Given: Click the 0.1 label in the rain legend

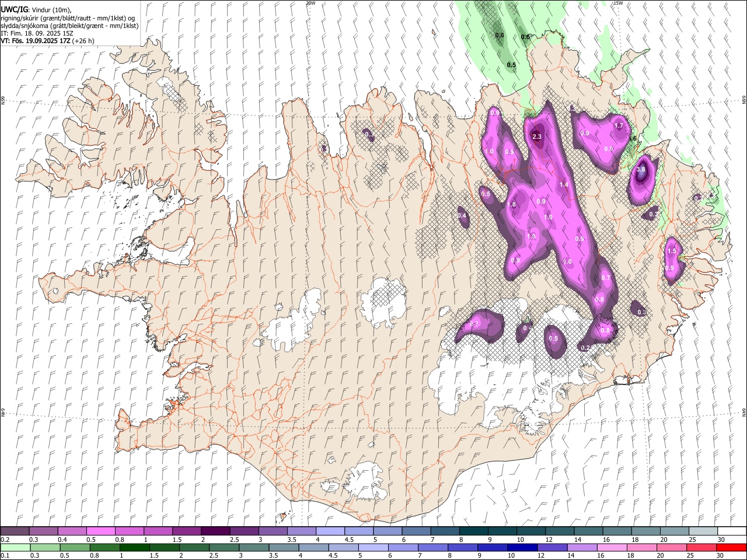Looking at the screenshot, I should pyautogui.click(x=5, y=556).
